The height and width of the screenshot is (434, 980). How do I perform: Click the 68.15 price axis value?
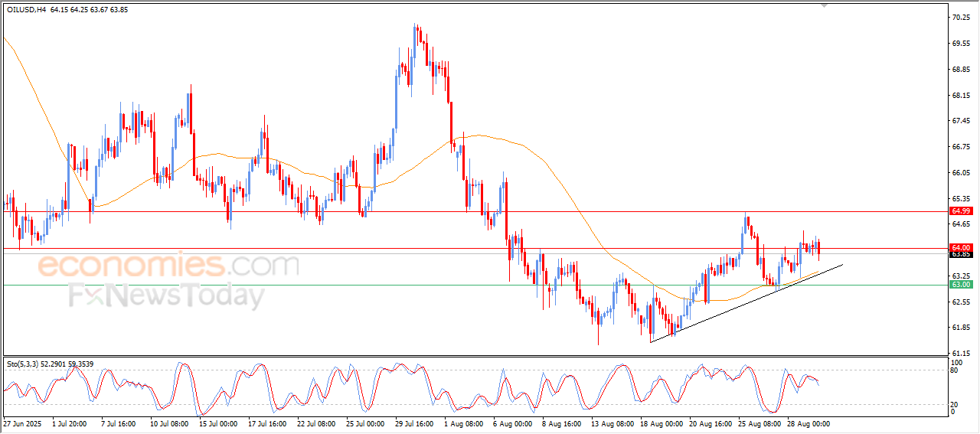pos(961,96)
